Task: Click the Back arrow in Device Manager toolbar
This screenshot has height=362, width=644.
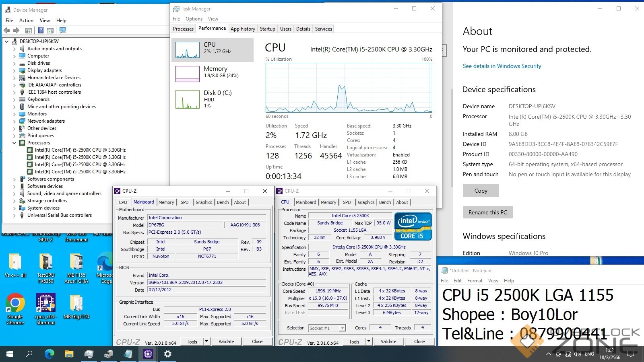Action: (x=7, y=30)
